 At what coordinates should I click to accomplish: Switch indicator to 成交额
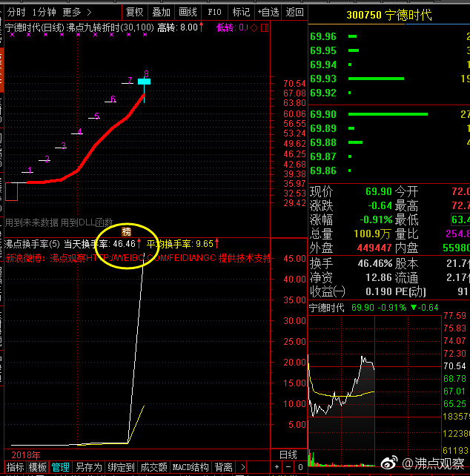coord(154,467)
